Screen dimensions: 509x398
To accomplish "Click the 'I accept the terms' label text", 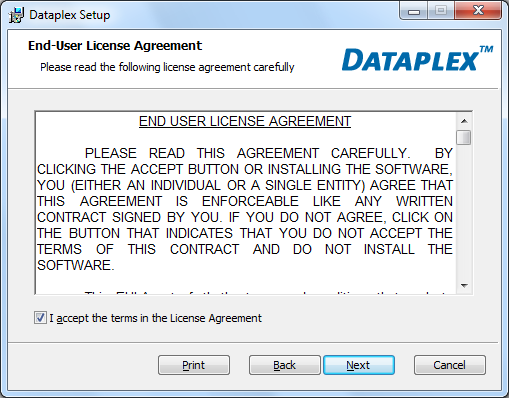I will [156, 318].
